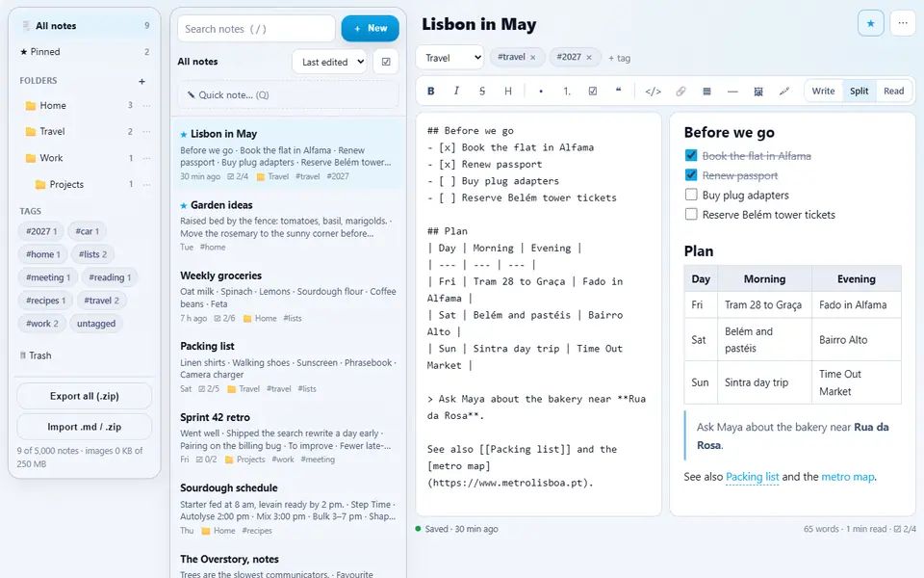Toggle bold formatting in the editor toolbar

pos(431,91)
